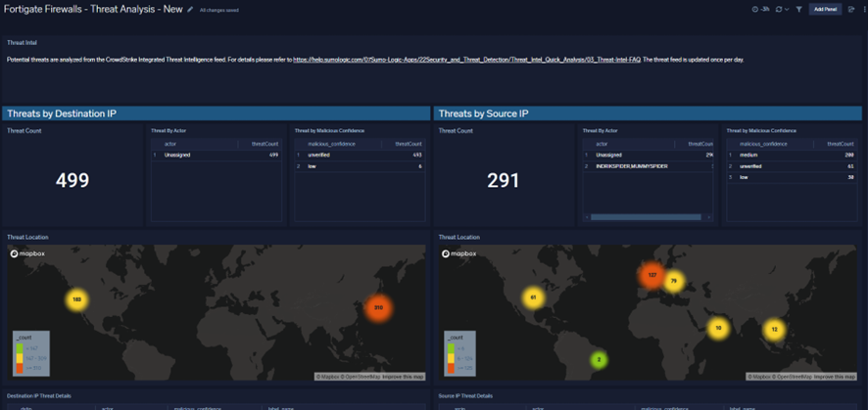Image resolution: width=868 pixels, height=410 pixels.
Task: Edit dashboard title with the pencil icon
Action: (190, 10)
